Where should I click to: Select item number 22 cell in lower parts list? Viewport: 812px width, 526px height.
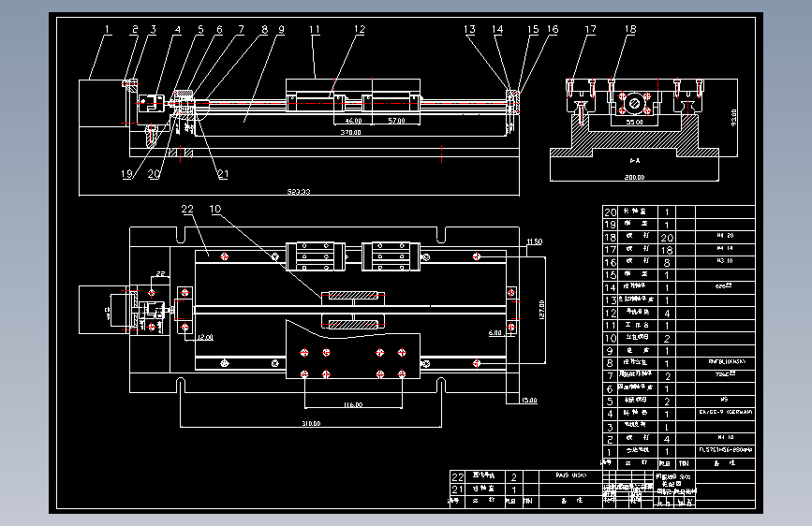point(457,477)
